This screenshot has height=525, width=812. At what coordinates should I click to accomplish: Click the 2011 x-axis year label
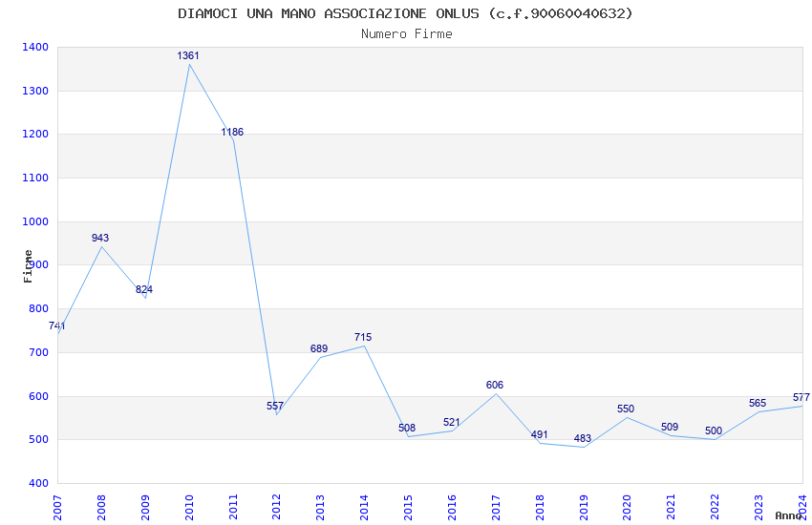pyautogui.click(x=233, y=508)
